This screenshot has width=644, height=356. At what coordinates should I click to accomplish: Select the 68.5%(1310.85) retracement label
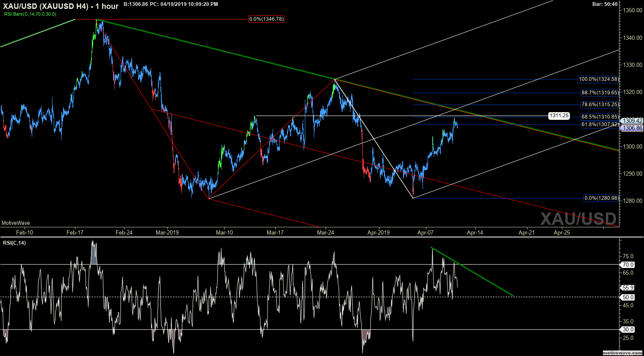click(x=600, y=117)
